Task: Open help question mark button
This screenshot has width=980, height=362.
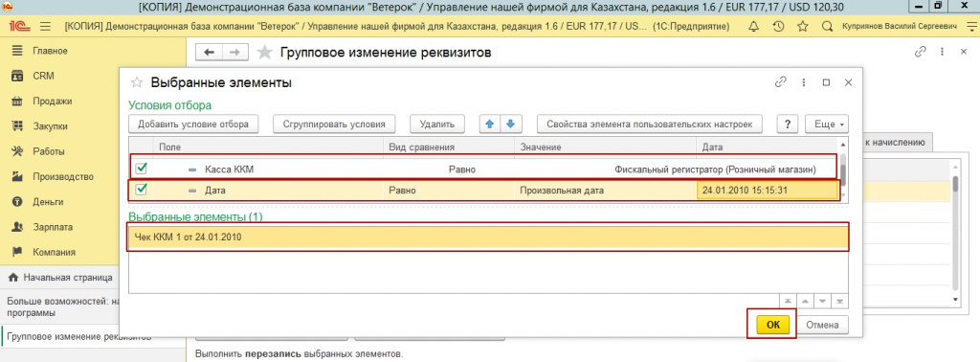Action: pyautogui.click(x=788, y=124)
